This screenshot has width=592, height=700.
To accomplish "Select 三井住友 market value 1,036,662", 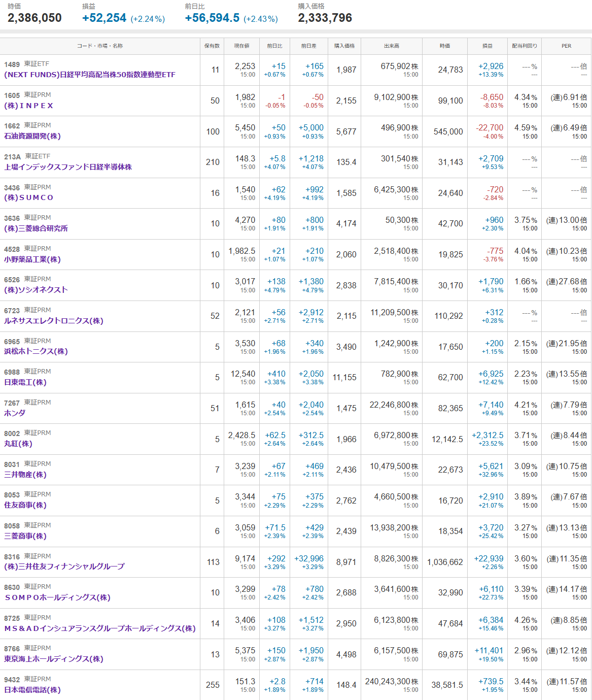I will [x=445, y=562].
